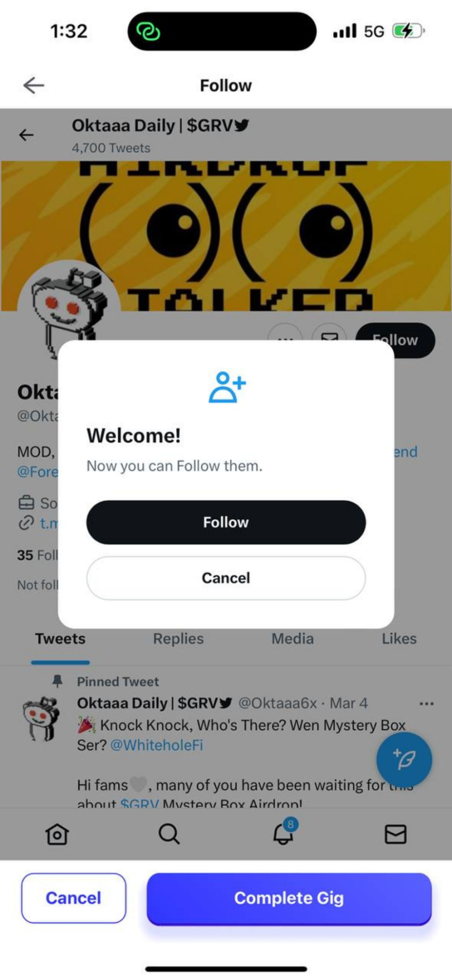Tap Complete Gig button
This screenshot has width=452, height=980.
point(289,898)
